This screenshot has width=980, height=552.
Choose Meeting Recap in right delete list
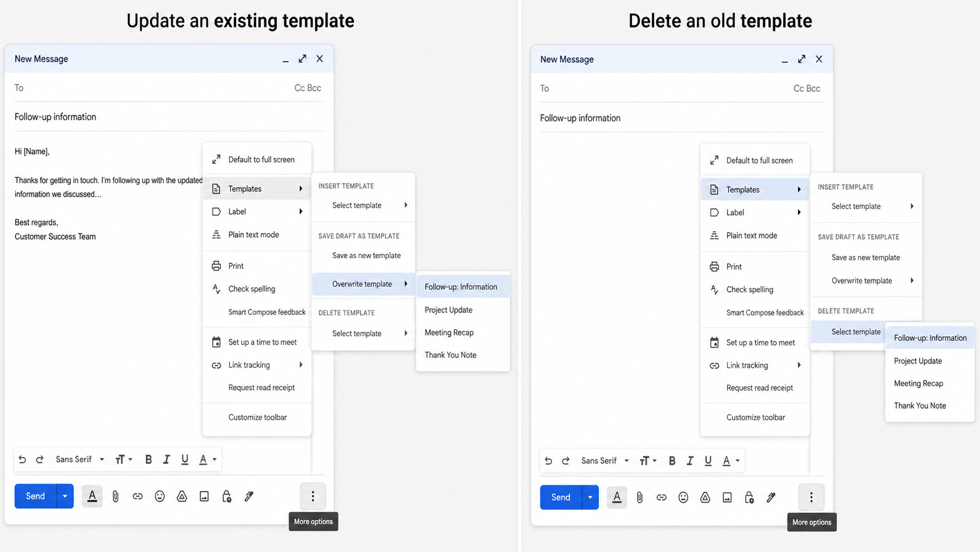pyautogui.click(x=930, y=384)
